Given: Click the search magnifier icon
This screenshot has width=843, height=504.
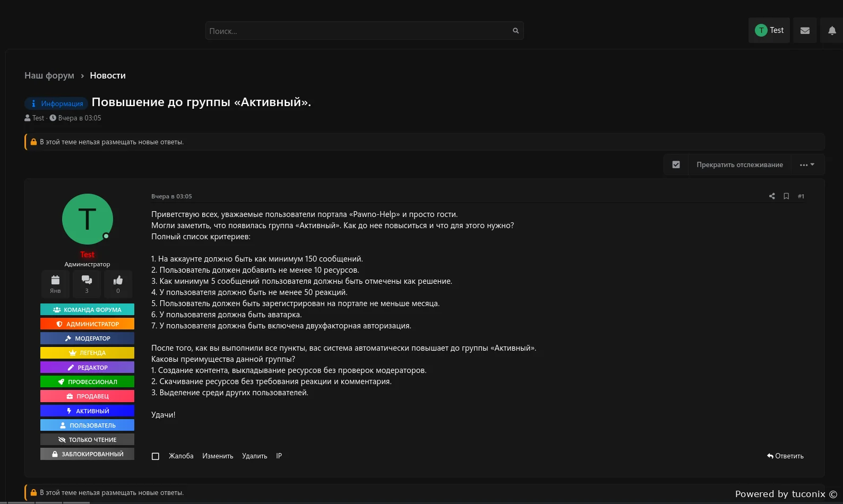Looking at the screenshot, I should coord(515,31).
